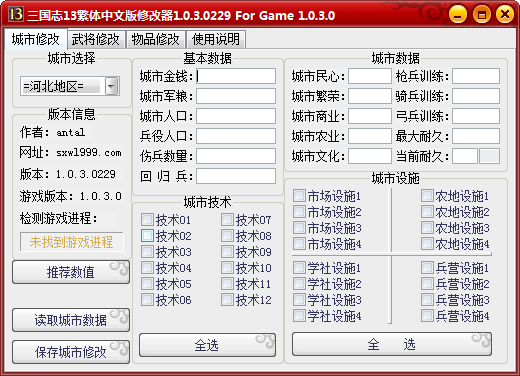
Task: Toggle the 市场设施3 checkbox
Action: [x=299, y=228]
